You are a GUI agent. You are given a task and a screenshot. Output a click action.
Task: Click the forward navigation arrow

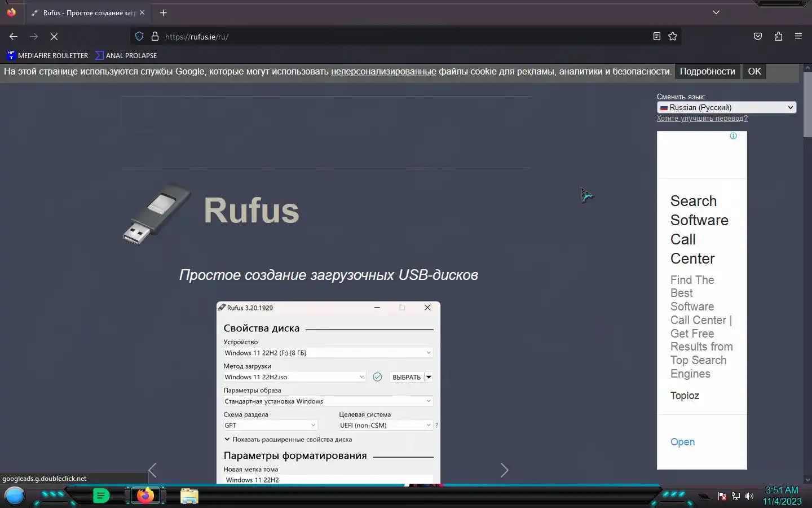point(34,36)
